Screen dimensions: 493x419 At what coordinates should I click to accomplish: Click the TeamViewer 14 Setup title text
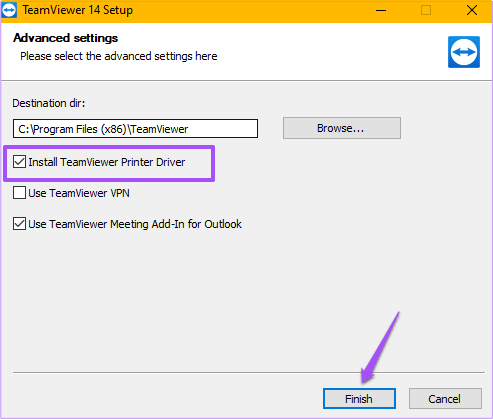coord(78,10)
